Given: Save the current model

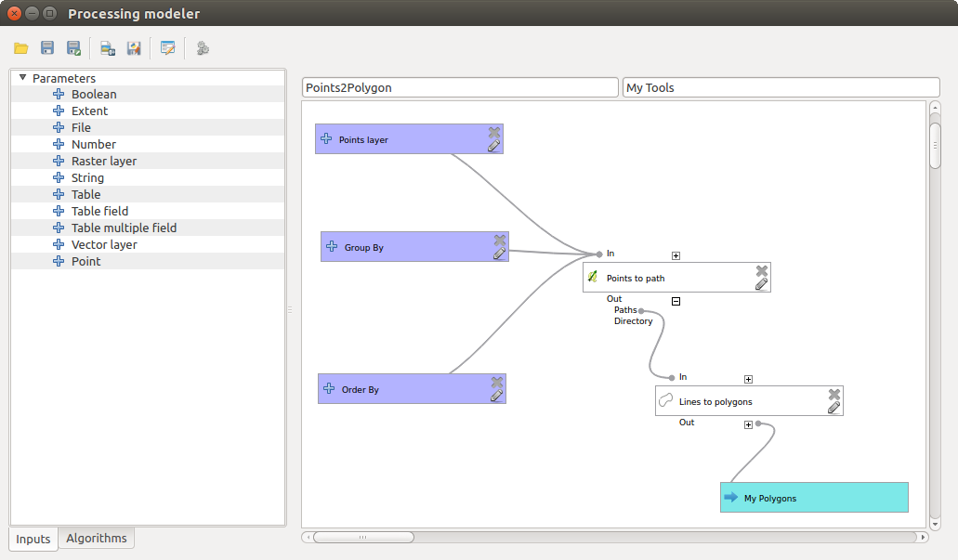Looking at the screenshot, I should coord(47,48).
